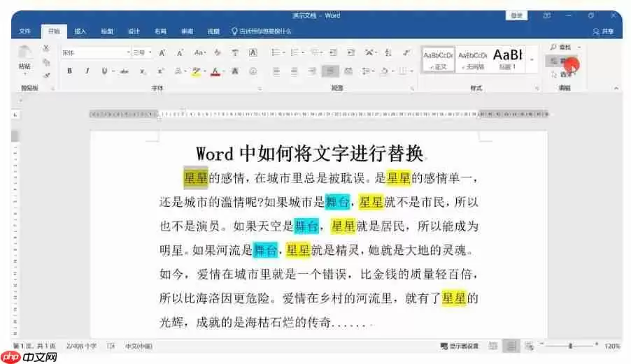Viewport: 631px width, 364px height.
Task: Align paragraph to the right
Action: pos(312,71)
